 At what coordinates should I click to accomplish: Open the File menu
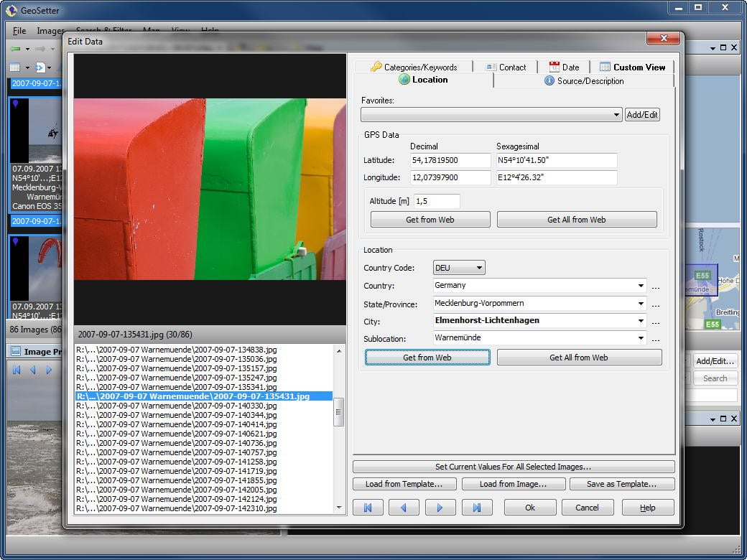(x=19, y=31)
